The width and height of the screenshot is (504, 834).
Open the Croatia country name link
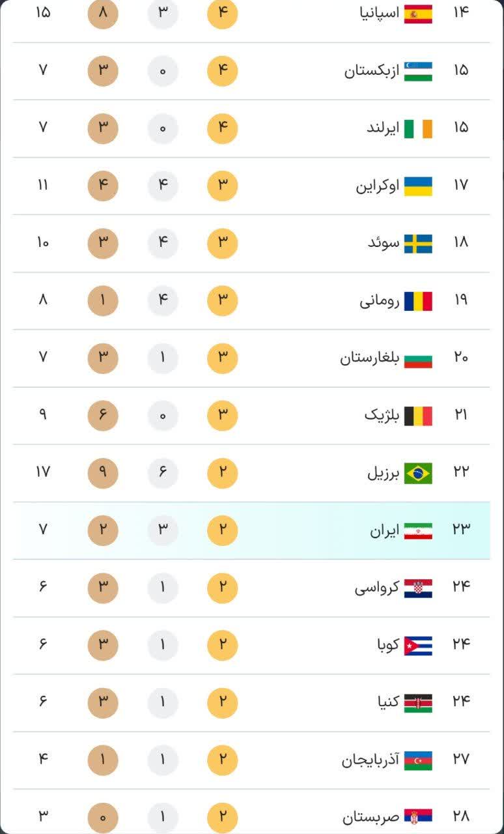pyautogui.click(x=376, y=588)
